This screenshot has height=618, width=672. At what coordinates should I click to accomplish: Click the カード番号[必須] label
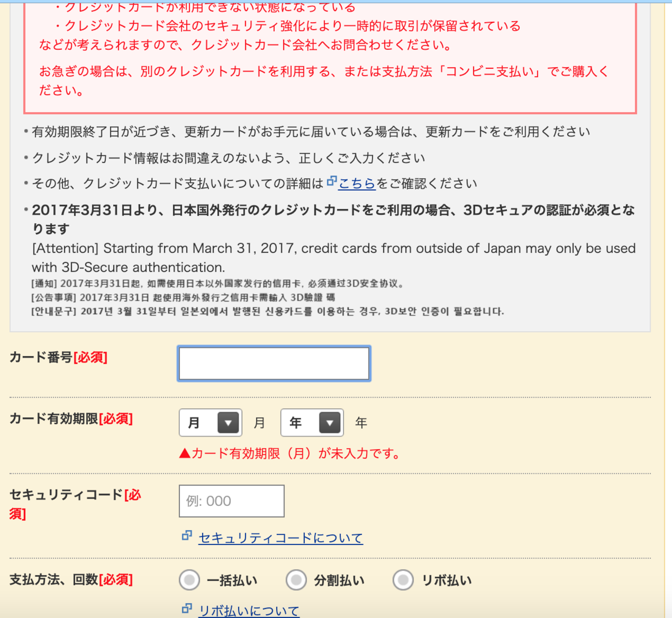[58, 357]
